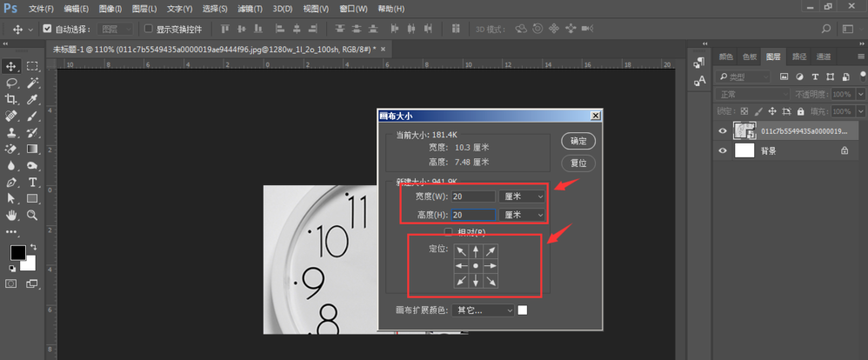The height and width of the screenshot is (360, 868).
Task: Select the Crop tool
Action: [10, 100]
